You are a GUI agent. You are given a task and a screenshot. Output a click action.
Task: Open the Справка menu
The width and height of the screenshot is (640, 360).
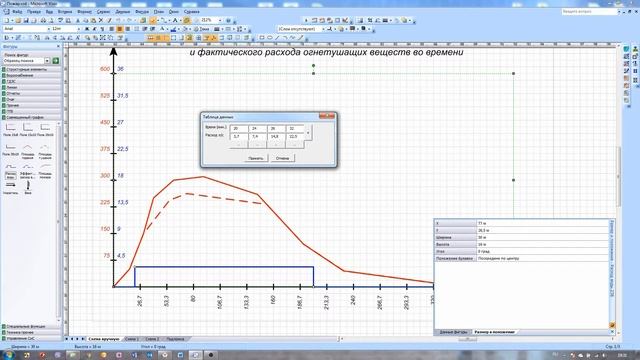(x=191, y=12)
